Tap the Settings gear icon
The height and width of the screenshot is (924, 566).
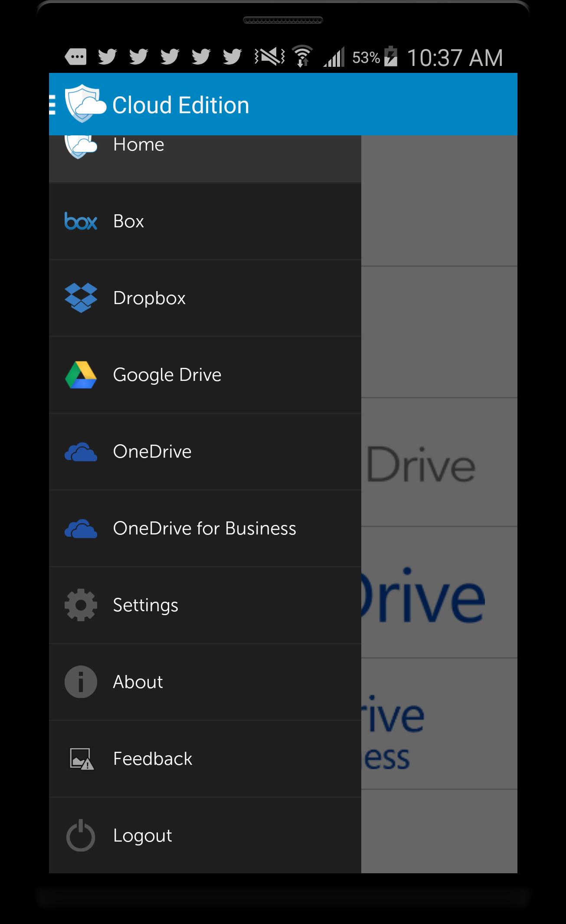coord(81,605)
